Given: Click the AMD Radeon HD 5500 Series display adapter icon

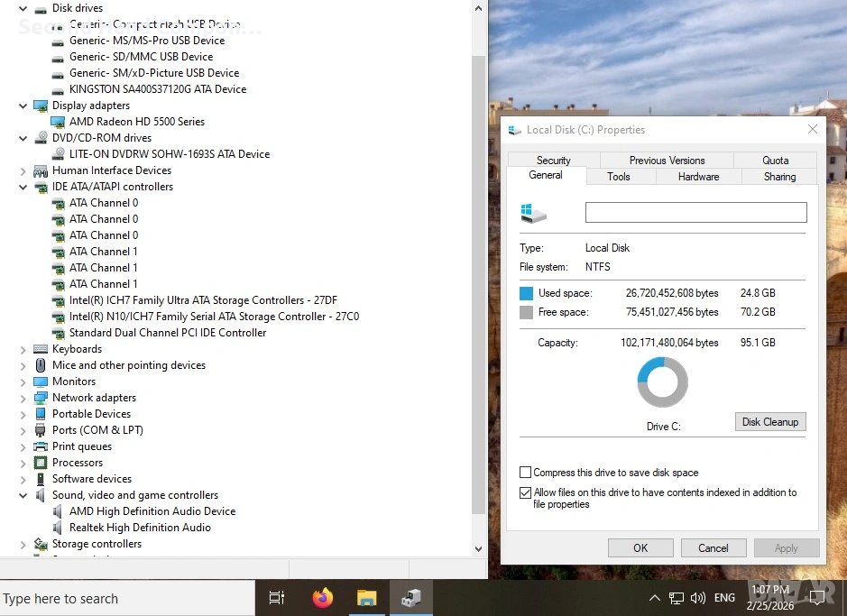Looking at the screenshot, I should coord(58,122).
